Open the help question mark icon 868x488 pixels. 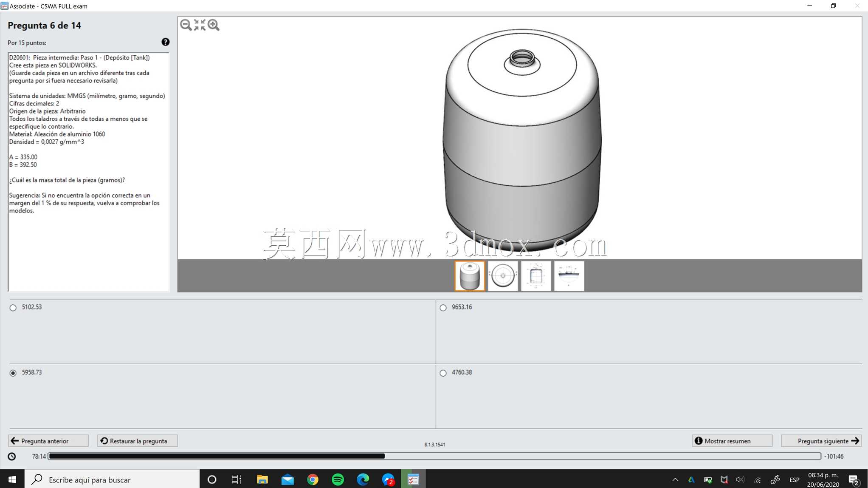click(x=166, y=42)
